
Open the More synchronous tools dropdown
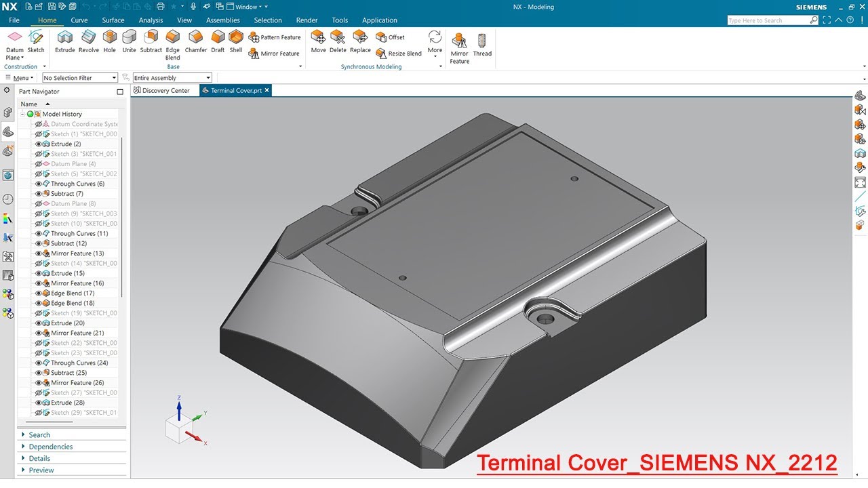click(x=435, y=43)
